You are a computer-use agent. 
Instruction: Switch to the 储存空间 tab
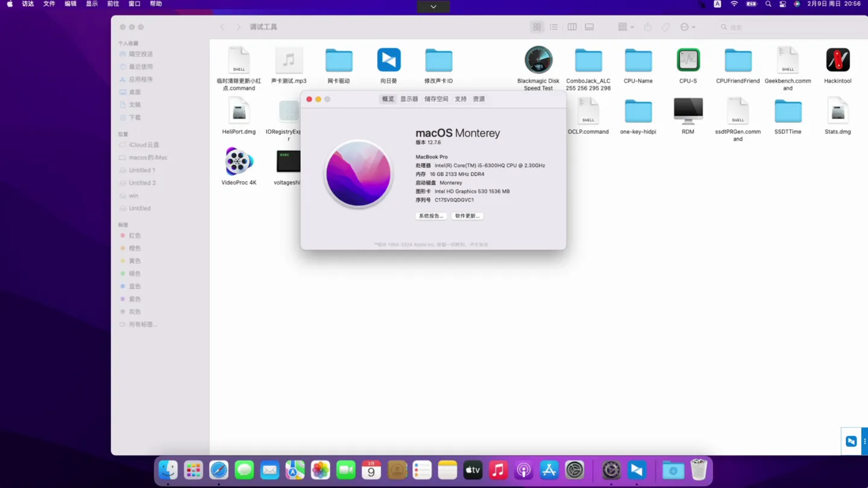(436, 99)
